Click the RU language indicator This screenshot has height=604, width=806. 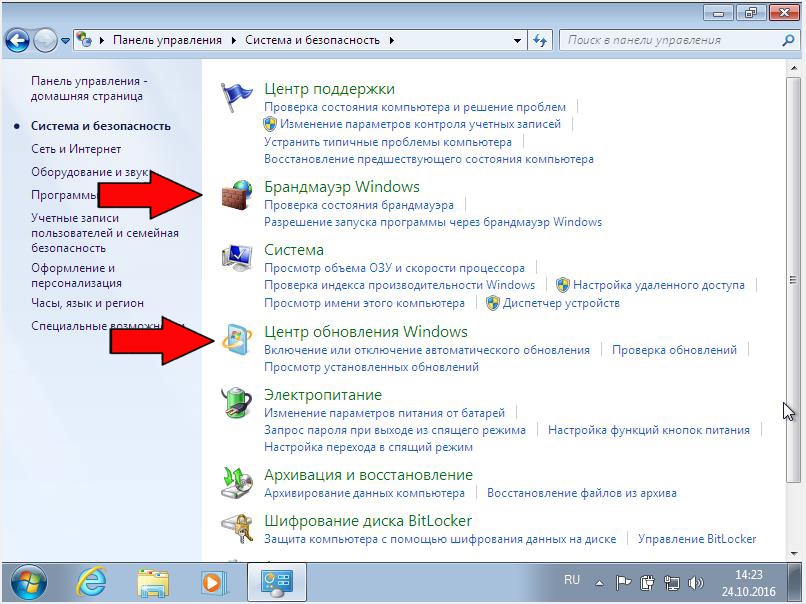572,580
